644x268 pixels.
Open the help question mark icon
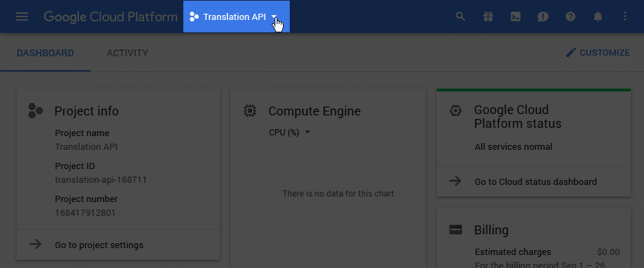pos(571,17)
